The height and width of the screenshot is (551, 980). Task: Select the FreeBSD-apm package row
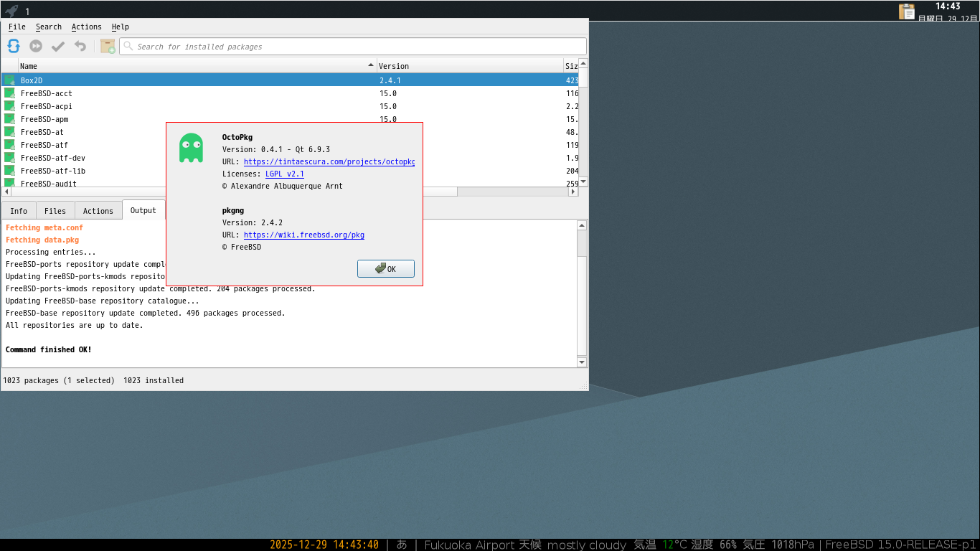click(291, 119)
